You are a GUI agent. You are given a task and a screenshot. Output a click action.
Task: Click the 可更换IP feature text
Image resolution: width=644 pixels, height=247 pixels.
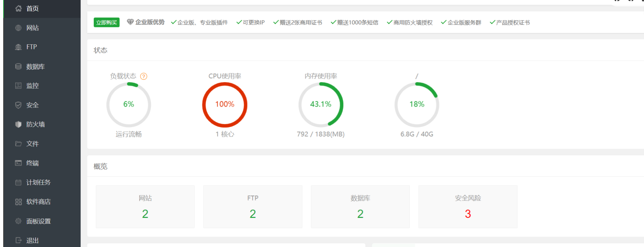(253, 22)
